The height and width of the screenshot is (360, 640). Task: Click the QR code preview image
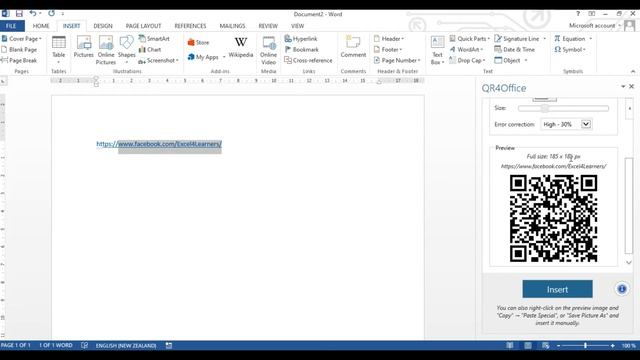pyautogui.click(x=553, y=218)
